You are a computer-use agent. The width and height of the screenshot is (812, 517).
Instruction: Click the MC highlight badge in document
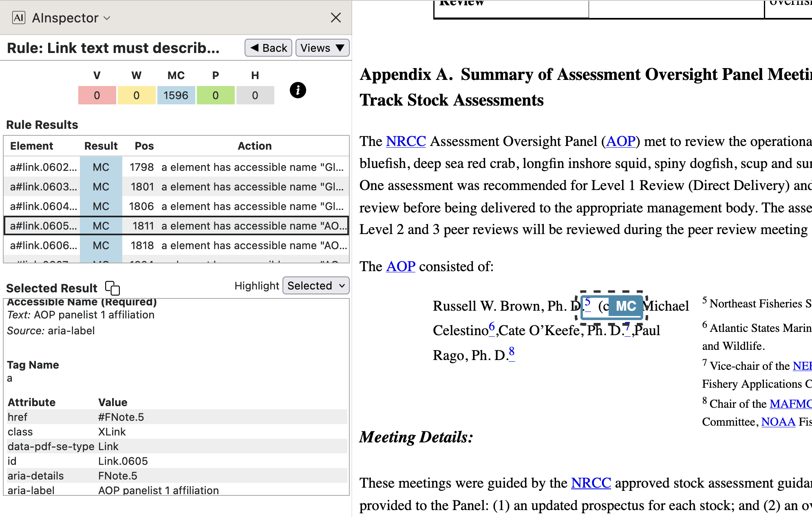(x=626, y=306)
